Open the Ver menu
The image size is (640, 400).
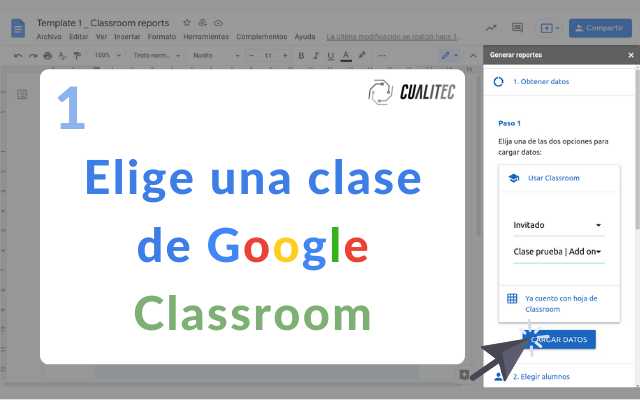click(x=101, y=37)
